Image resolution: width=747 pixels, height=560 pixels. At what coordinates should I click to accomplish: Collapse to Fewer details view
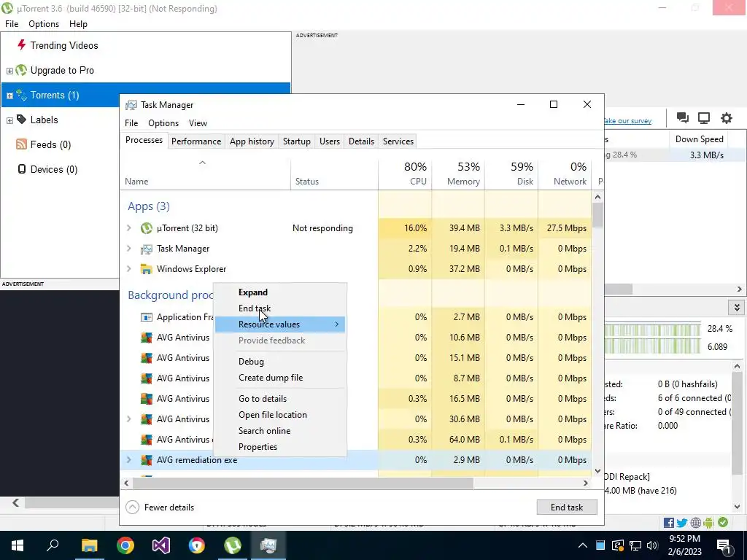160,507
